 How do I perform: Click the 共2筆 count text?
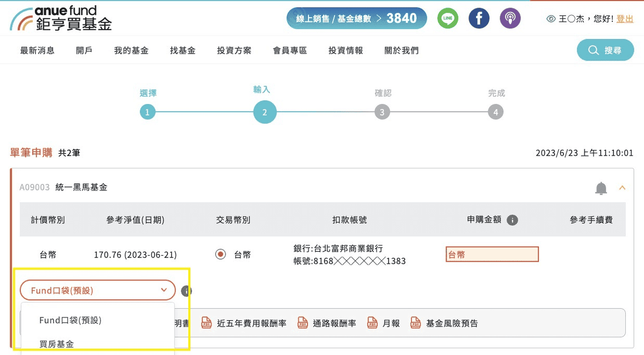click(69, 153)
